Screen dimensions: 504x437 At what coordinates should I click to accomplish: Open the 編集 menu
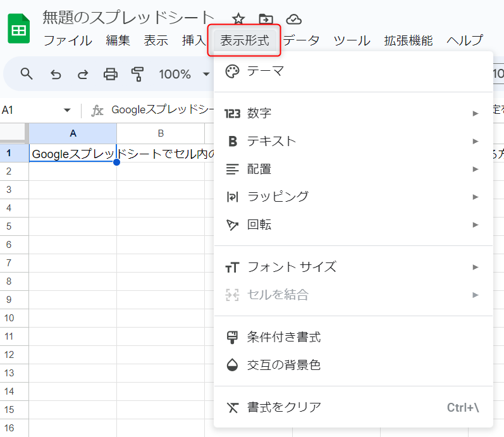coord(118,40)
